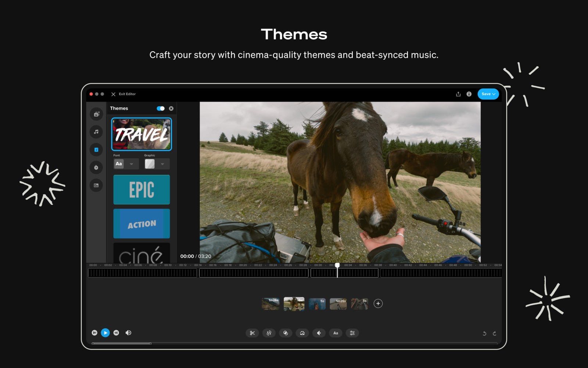Close the Themes panel
Viewport: 588px width, 368px height.
(x=171, y=108)
